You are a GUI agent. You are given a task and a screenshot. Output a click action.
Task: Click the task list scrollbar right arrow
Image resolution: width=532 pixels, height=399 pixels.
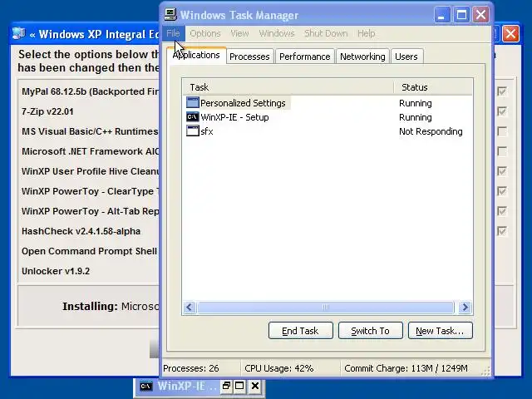(x=465, y=308)
